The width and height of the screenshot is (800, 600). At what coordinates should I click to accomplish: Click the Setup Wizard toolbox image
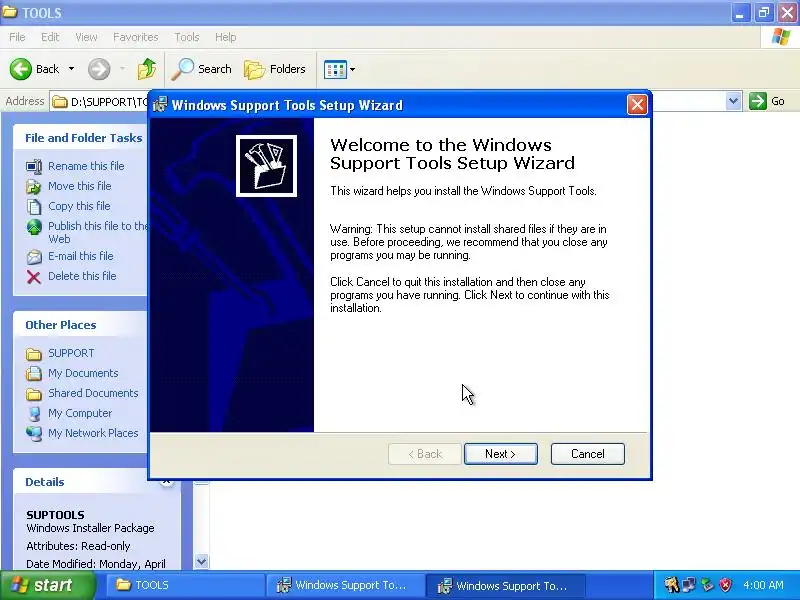(x=266, y=166)
